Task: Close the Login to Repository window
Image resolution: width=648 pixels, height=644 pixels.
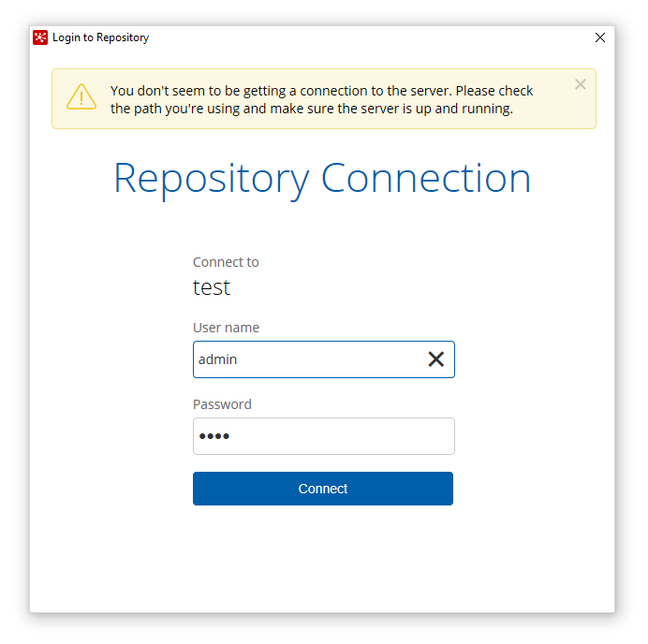Action: (x=600, y=37)
